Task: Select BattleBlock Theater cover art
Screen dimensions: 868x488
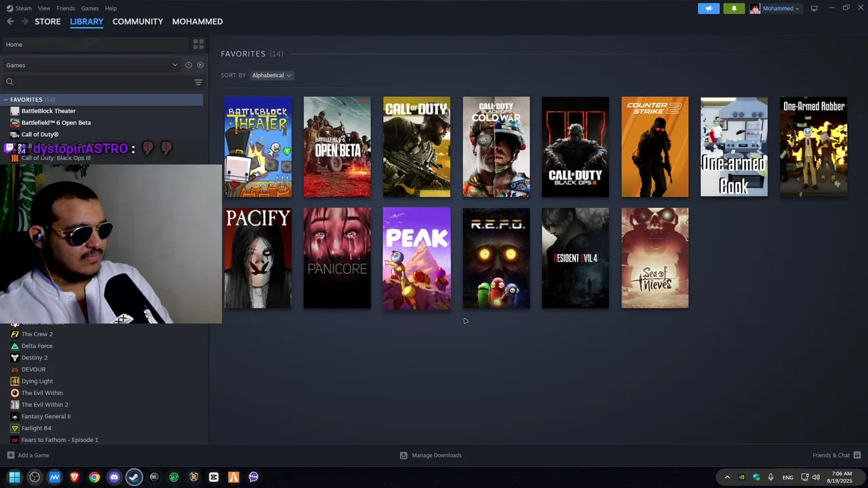Action: (258, 147)
